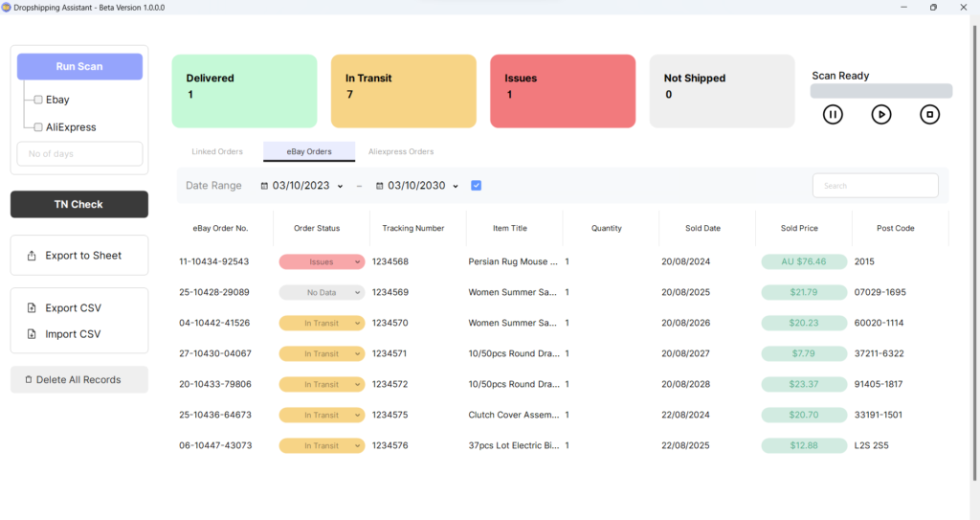Focus the No of days input field
Viewport: 980px width, 520px height.
79,154
